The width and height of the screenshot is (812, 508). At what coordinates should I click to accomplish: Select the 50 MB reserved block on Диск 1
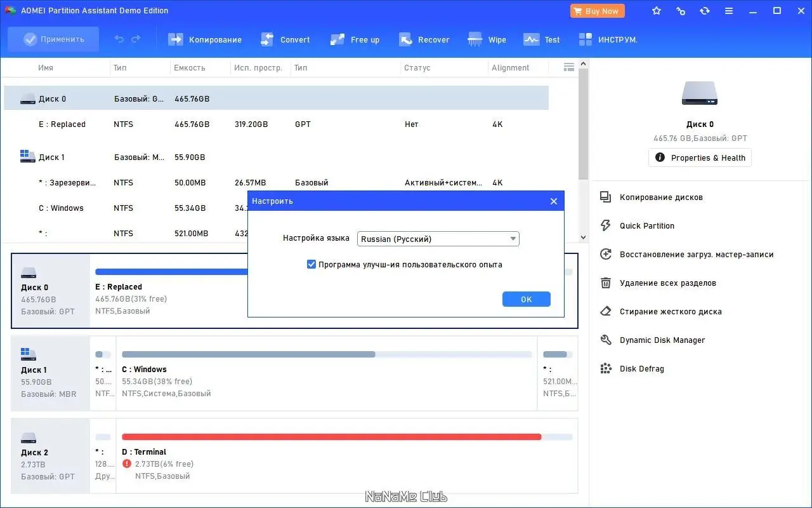[103, 373]
